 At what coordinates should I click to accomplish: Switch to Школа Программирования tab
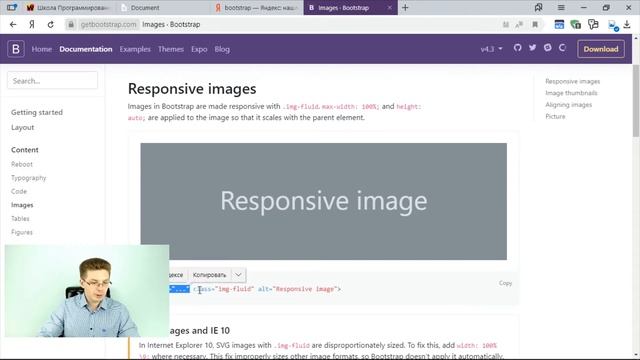click(x=68, y=7)
